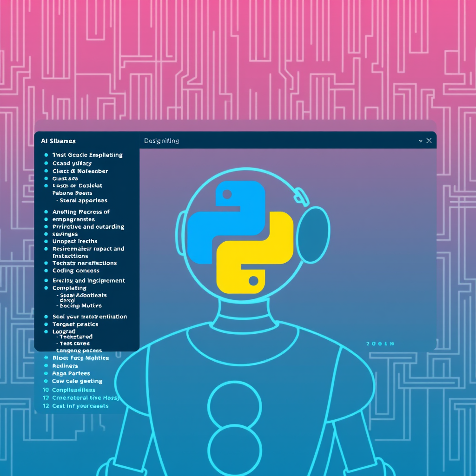476x476 pixels.
Task: Toggle the bullet beside "Completing"
Action: pyautogui.click(x=46, y=288)
